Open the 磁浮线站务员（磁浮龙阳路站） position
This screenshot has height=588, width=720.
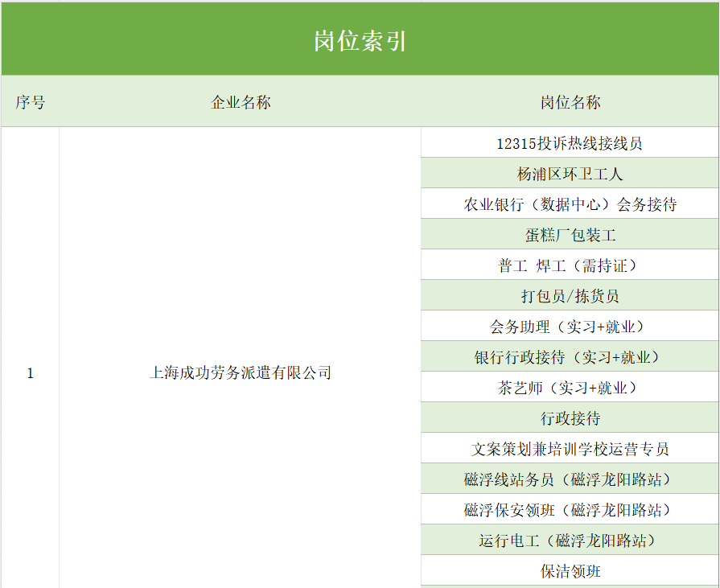point(570,479)
